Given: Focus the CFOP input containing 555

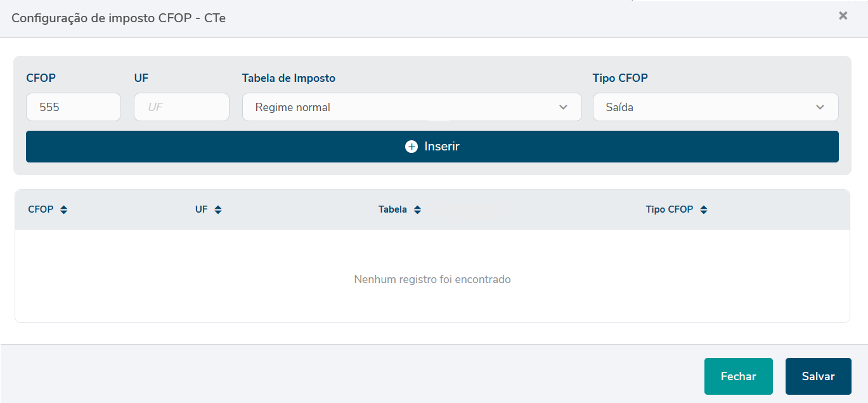Looking at the screenshot, I should click(73, 107).
